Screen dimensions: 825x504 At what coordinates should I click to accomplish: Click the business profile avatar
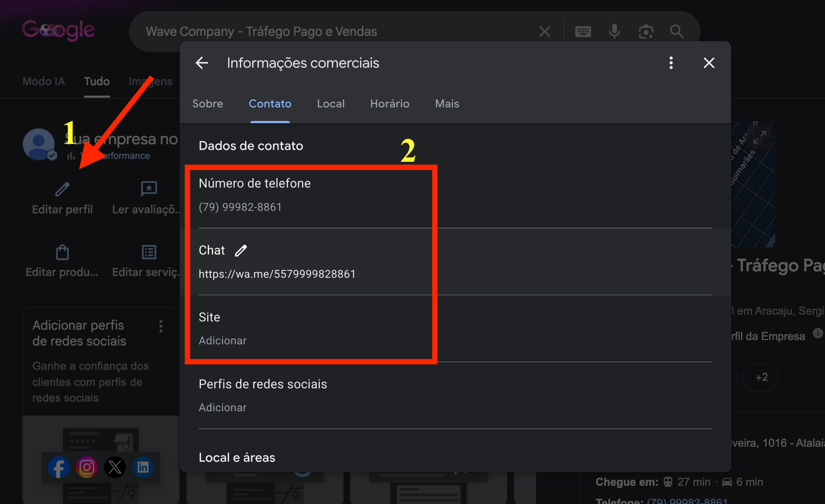click(39, 144)
